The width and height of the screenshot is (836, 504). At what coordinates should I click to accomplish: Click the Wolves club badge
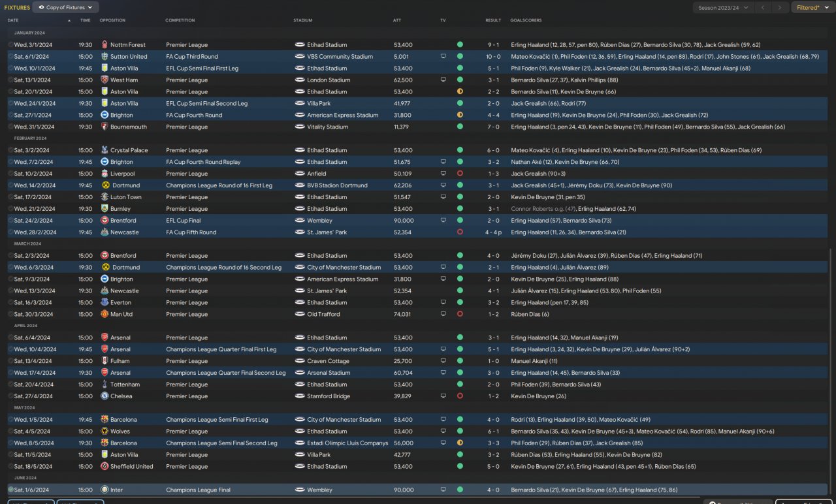pos(104,432)
